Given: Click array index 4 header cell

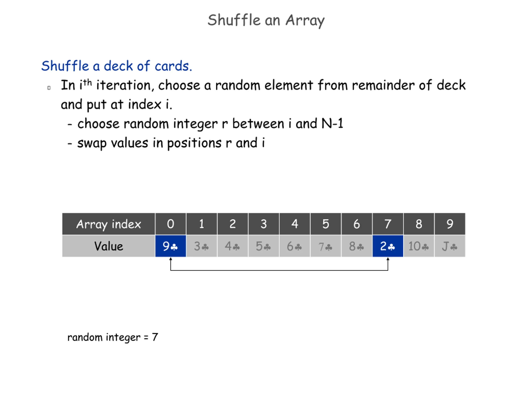Looking at the screenshot, I should [295, 224].
